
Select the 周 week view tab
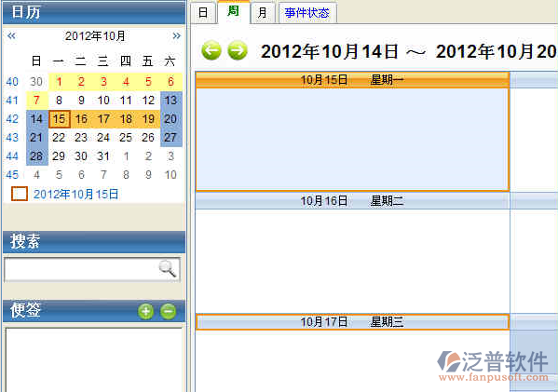pos(233,11)
